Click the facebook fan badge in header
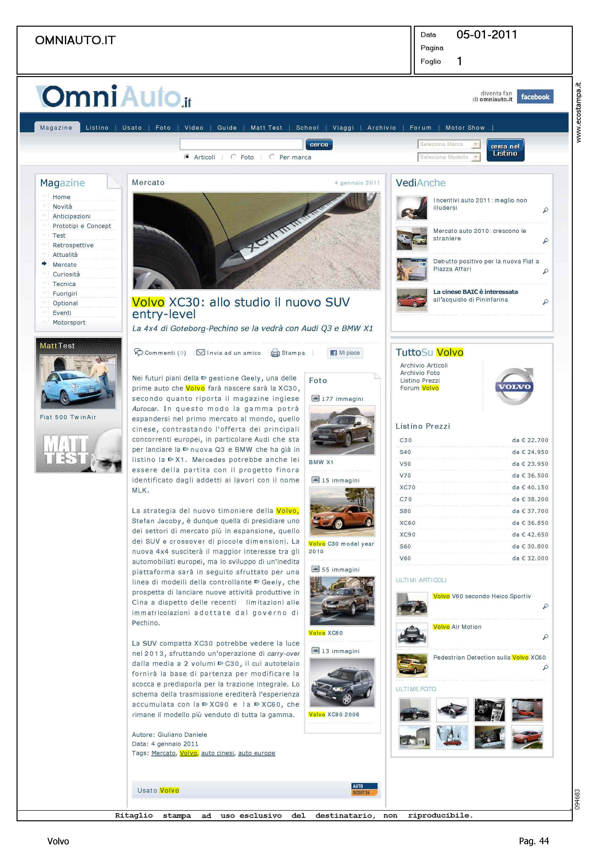Viewport: 616px width, 865px height. click(535, 97)
